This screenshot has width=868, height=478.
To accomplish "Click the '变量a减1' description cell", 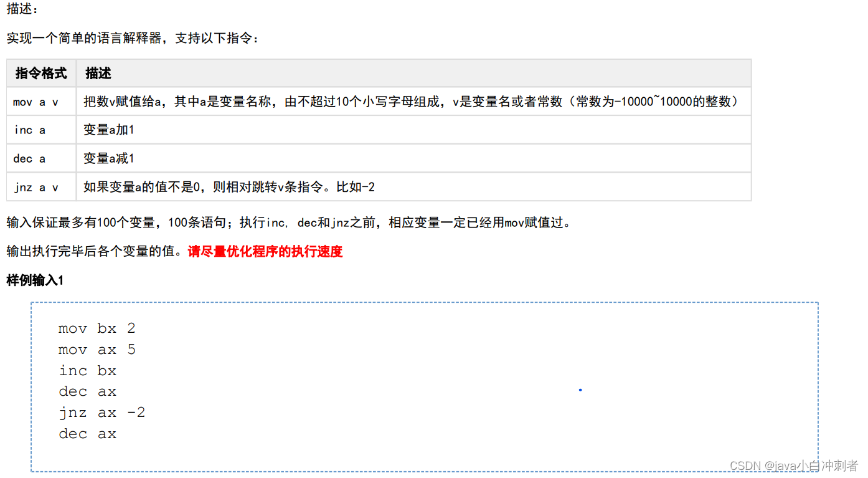I will 413,159.
